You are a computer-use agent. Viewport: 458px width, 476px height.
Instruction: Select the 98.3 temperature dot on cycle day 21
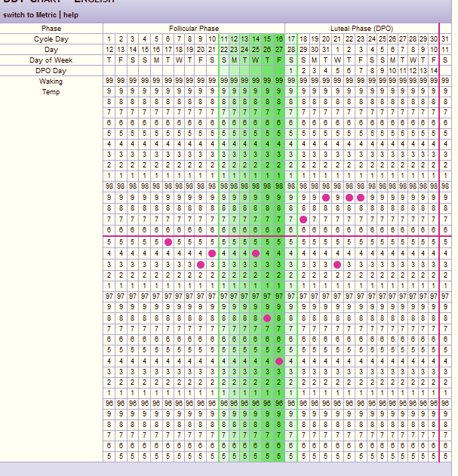(x=337, y=265)
